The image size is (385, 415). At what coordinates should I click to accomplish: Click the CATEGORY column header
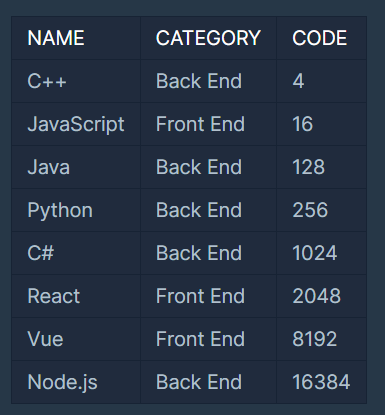[208, 38]
